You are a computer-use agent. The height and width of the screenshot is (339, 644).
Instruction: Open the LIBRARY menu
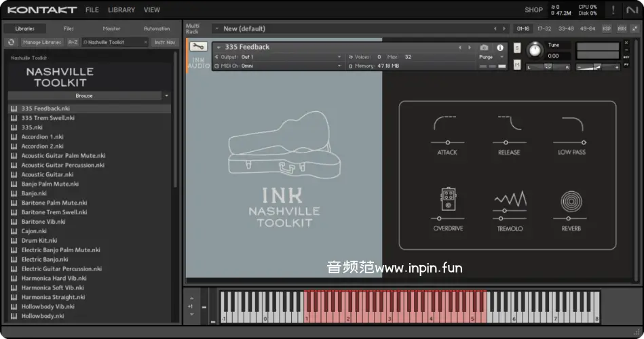click(x=121, y=10)
